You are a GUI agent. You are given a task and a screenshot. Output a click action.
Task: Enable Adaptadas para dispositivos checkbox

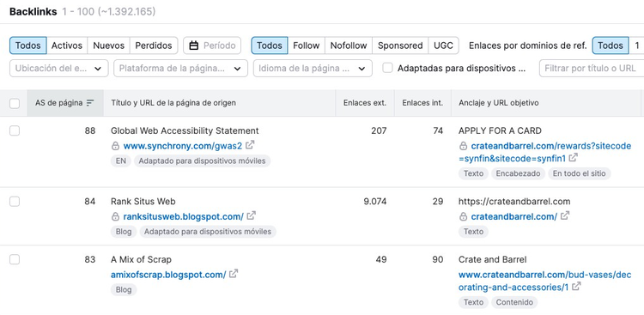(x=387, y=68)
